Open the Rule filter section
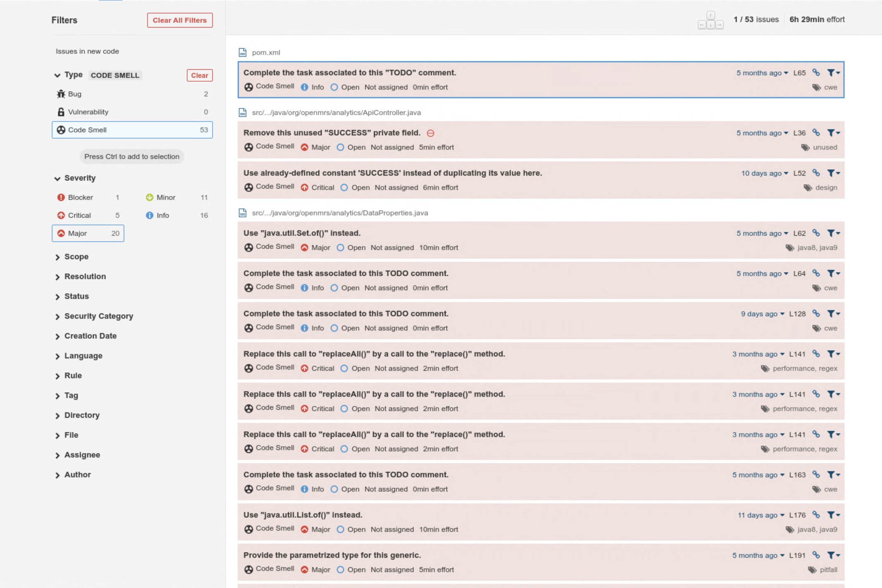Image resolution: width=882 pixels, height=588 pixels. click(73, 375)
